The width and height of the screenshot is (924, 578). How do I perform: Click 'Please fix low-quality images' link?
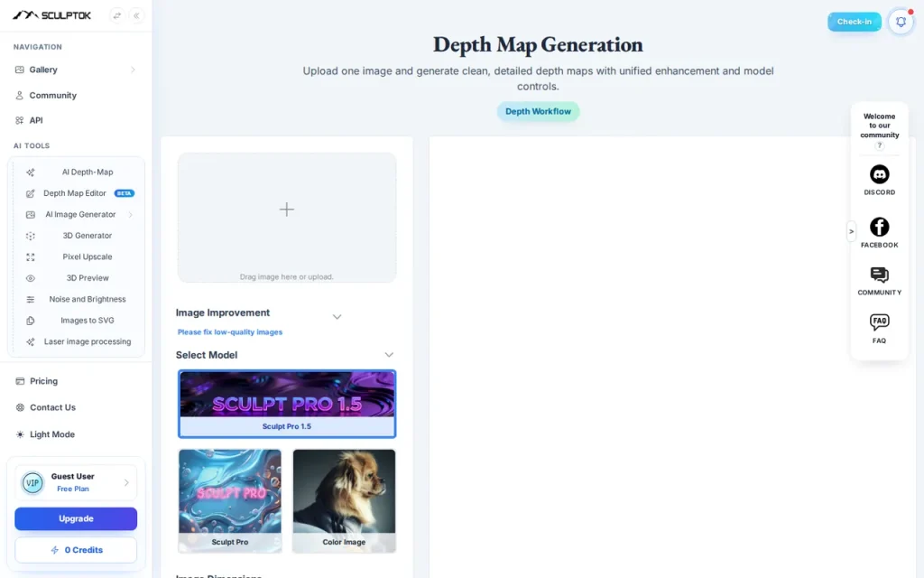pos(230,332)
